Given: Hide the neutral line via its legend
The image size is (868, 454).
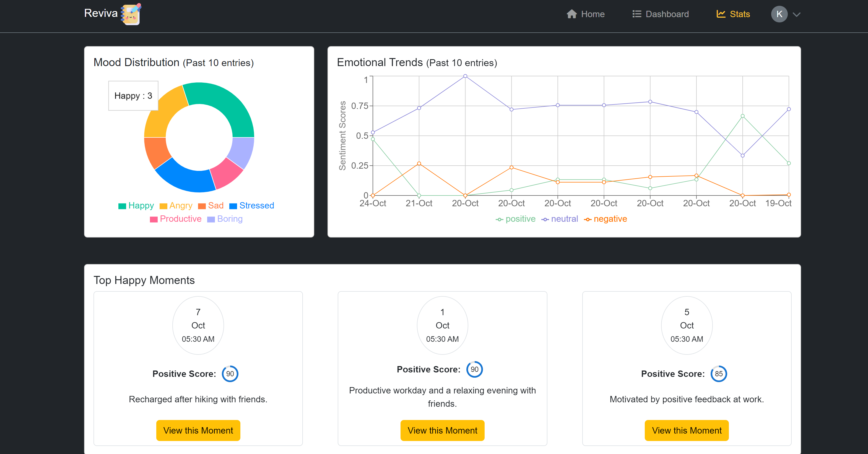Looking at the screenshot, I should (560, 219).
